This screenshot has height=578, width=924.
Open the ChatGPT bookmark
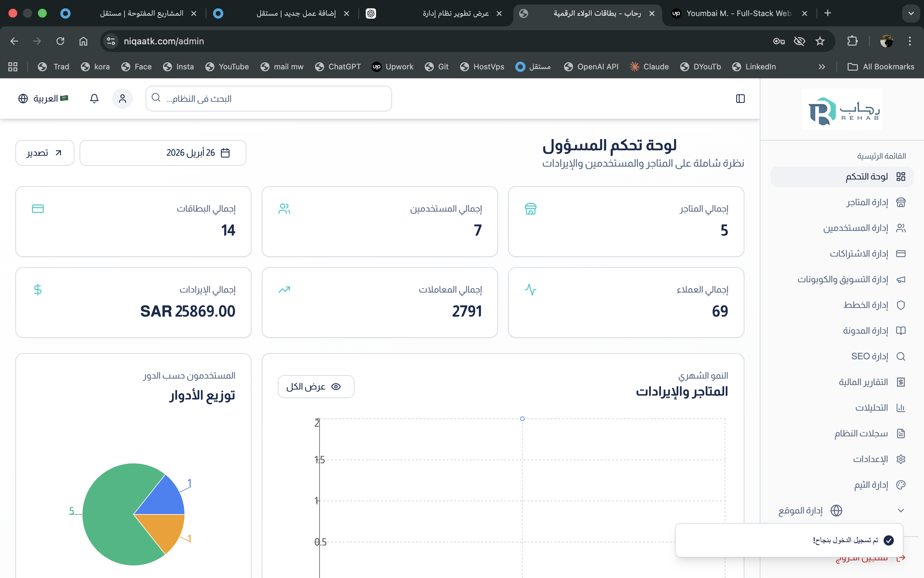coord(338,66)
